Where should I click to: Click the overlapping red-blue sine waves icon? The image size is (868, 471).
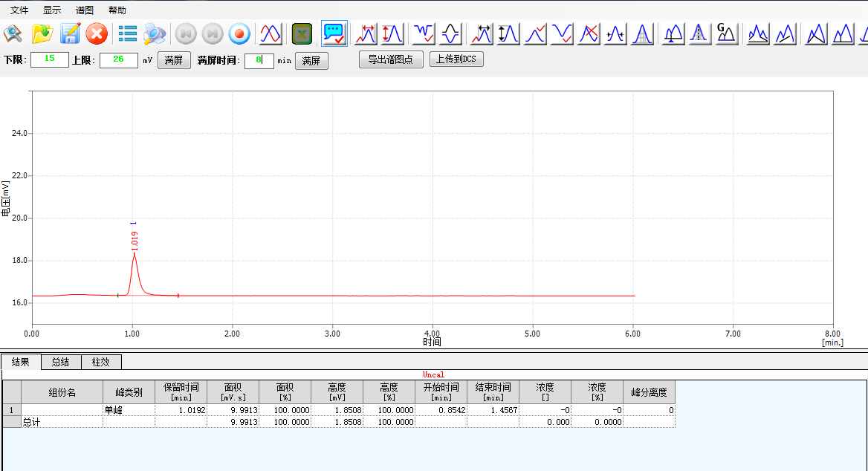click(271, 33)
